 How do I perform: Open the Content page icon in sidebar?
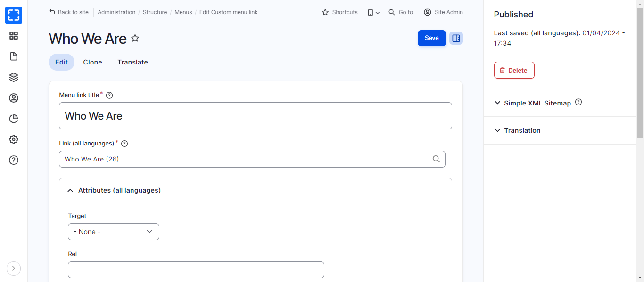click(x=14, y=56)
